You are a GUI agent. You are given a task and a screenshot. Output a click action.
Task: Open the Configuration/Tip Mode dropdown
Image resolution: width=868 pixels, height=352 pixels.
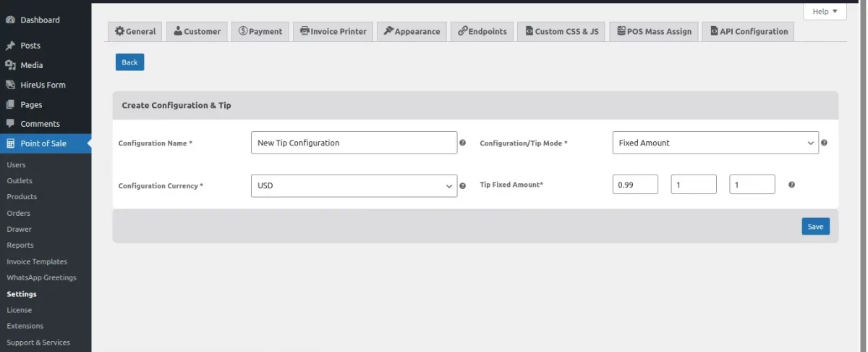pyautogui.click(x=715, y=143)
